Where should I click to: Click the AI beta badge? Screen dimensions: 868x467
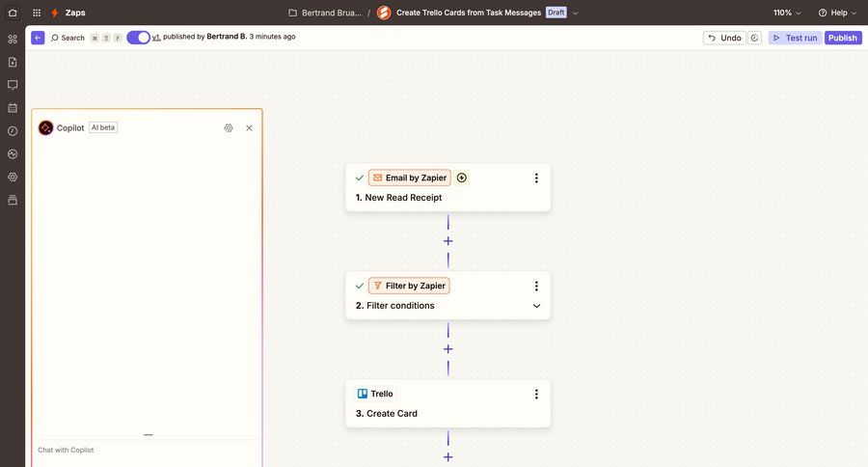click(103, 127)
